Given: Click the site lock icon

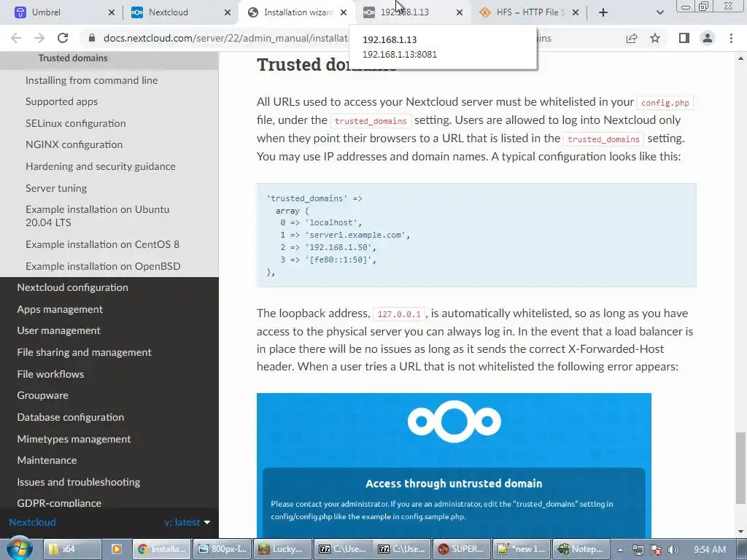Looking at the screenshot, I should [92, 38].
